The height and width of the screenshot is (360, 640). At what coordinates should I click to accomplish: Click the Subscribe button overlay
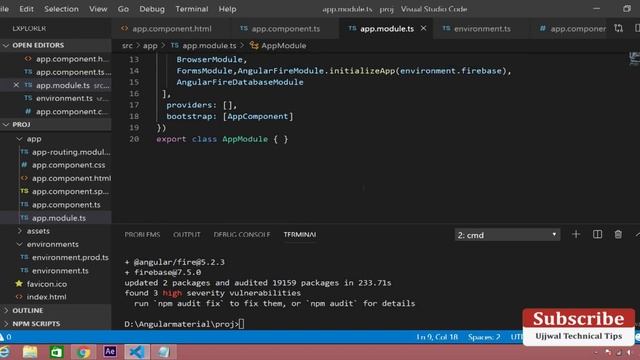click(578, 319)
